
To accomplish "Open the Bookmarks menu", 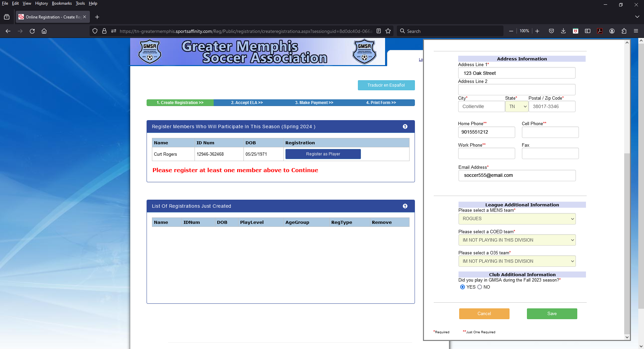I will click(62, 3).
